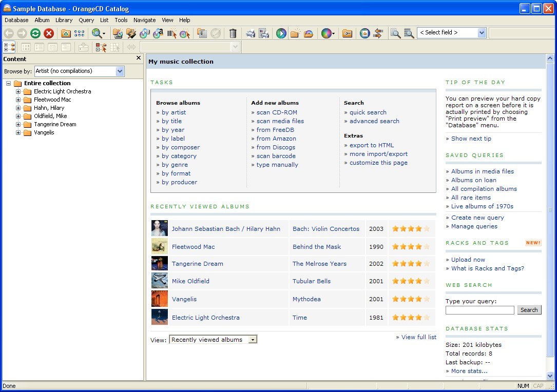Image resolution: width=557 pixels, height=392 pixels.
Task: Click the new folder with sparkles icon
Action: (x=295, y=33)
